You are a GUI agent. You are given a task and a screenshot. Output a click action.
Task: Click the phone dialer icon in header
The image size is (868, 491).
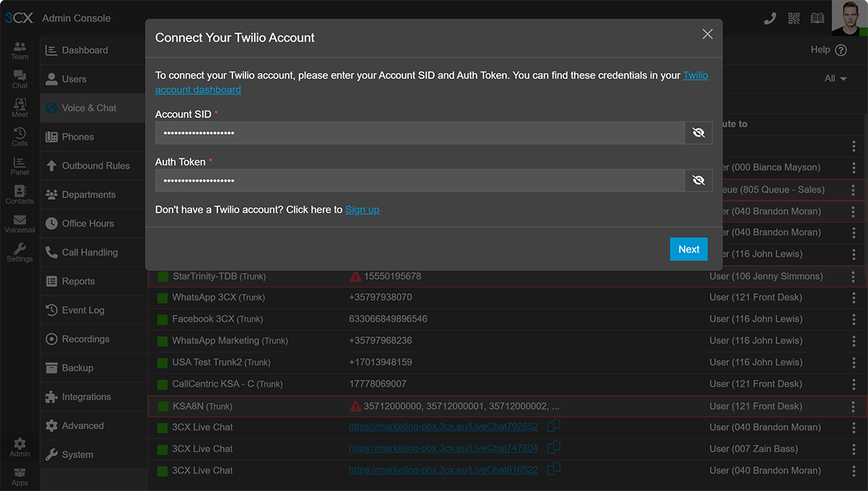(x=770, y=18)
